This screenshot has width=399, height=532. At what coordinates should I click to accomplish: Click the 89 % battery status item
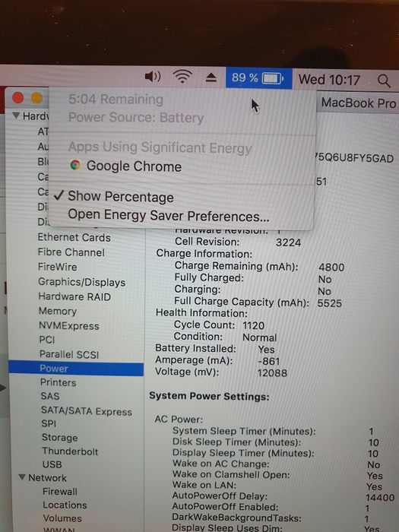click(x=258, y=78)
